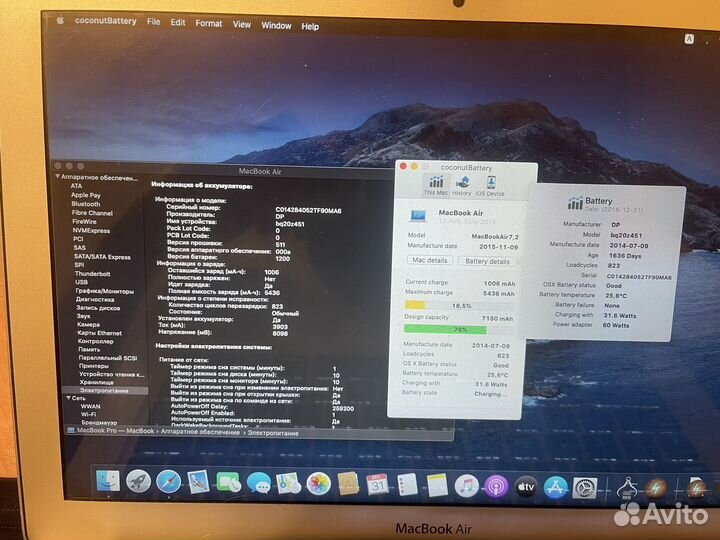Image resolution: width=720 pixels, height=540 pixels.
Task: Select NVMExpress in the sidebar
Action: 91,231
